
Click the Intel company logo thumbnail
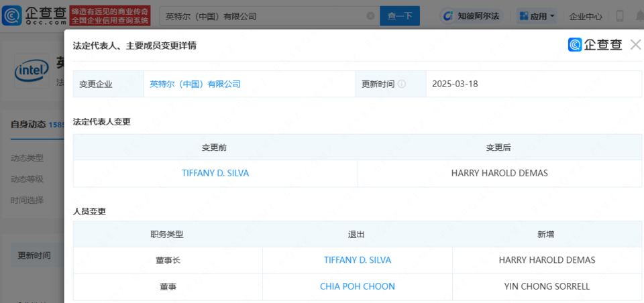(x=32, y=70)
